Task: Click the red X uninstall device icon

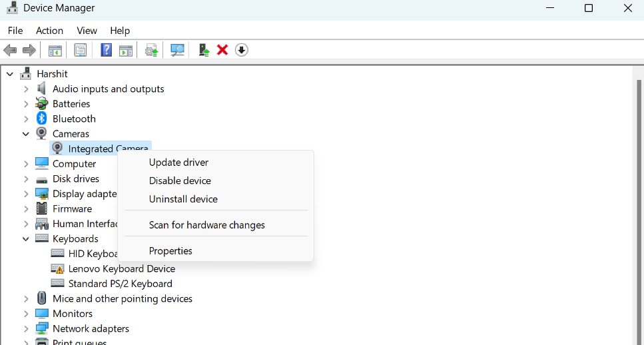Action: [x=222, y=51]
